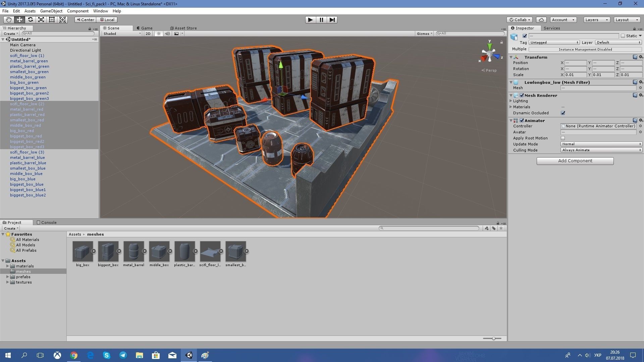Uncheck Dynamic Occluded checkbox
644x362 pixels.
(563, 113)
